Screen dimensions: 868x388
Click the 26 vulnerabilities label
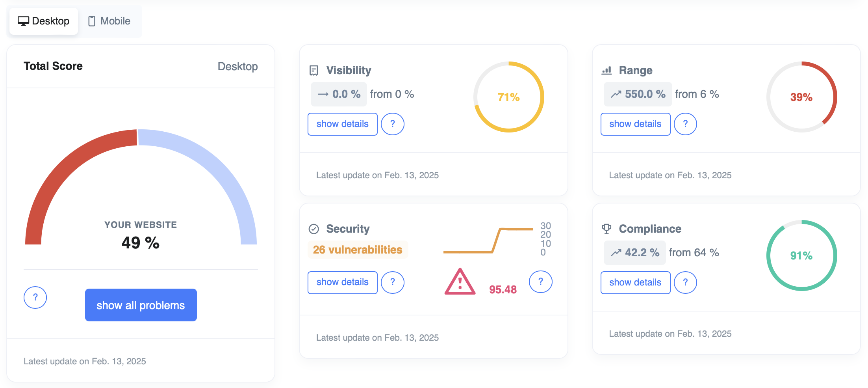(x=358, y=250)
